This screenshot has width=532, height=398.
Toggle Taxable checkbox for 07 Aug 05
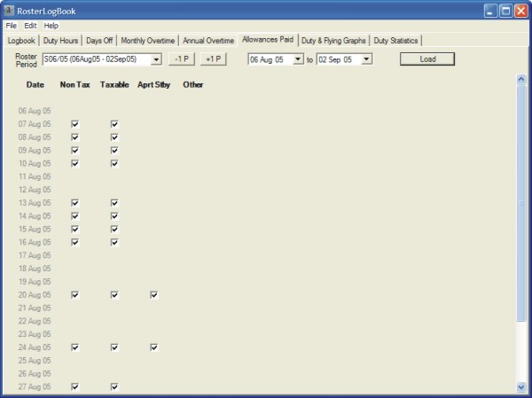(114, 124)
